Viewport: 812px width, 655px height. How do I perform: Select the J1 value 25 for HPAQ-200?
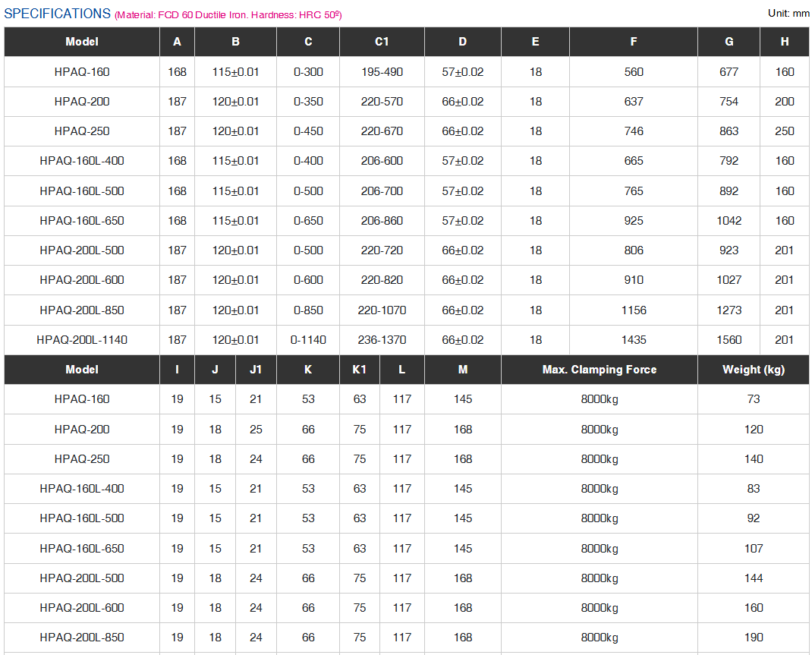pos(256,430)
